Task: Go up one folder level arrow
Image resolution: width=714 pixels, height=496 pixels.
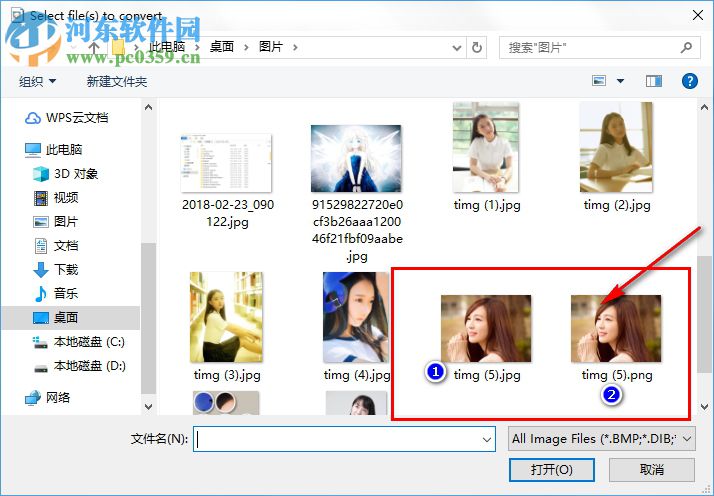Action: point(94,47)
